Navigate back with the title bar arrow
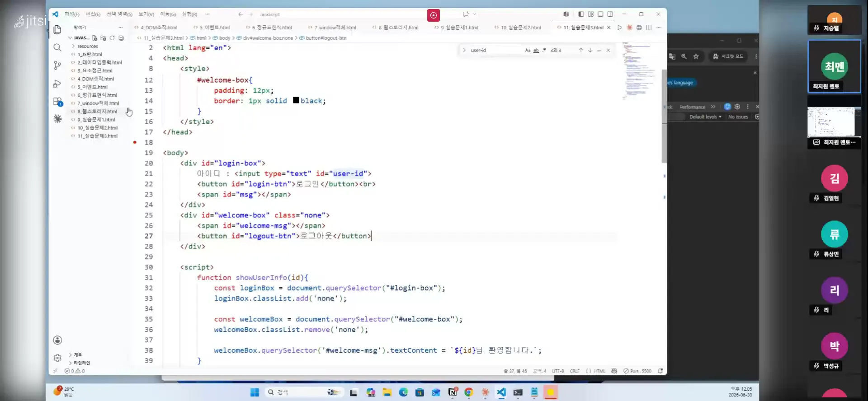 [241, 14]
